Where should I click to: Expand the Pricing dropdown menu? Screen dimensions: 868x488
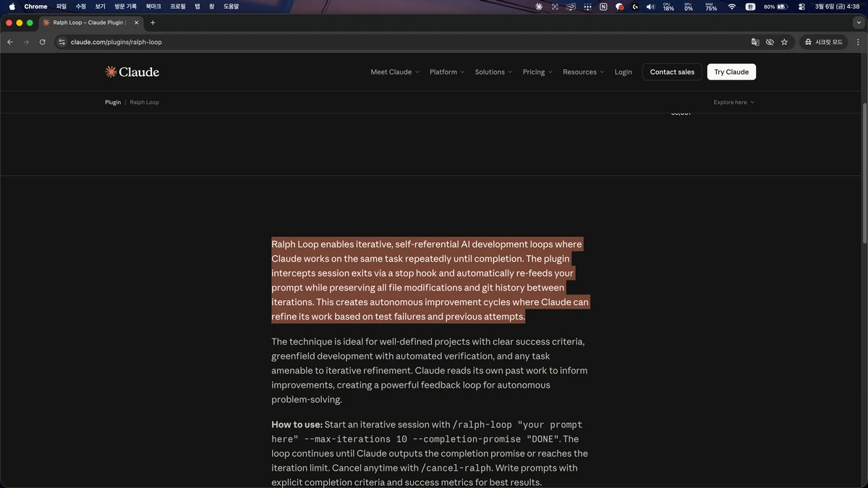click(x=537, y=72)
